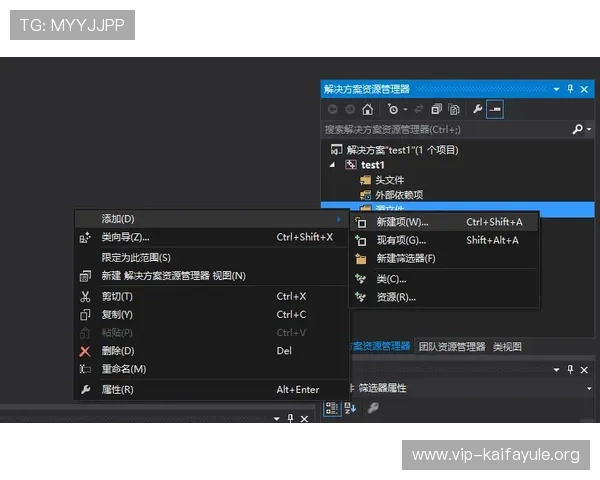
Task: Choose 限定为此范围(S)
Action: point(212,258)
